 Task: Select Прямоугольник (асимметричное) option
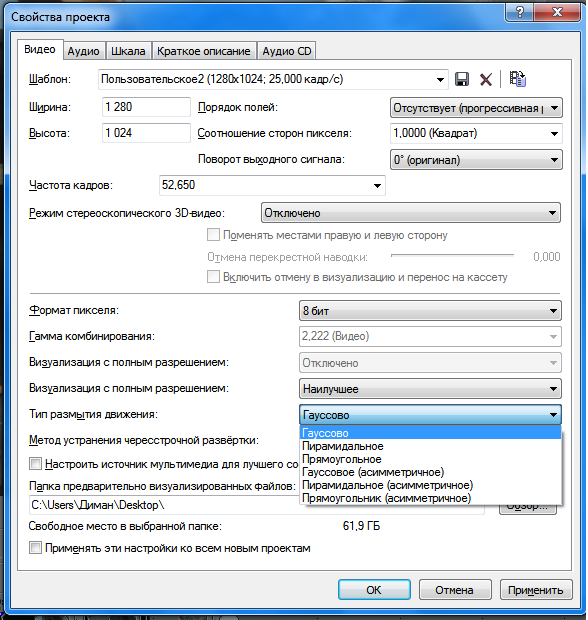pos(430,498)
